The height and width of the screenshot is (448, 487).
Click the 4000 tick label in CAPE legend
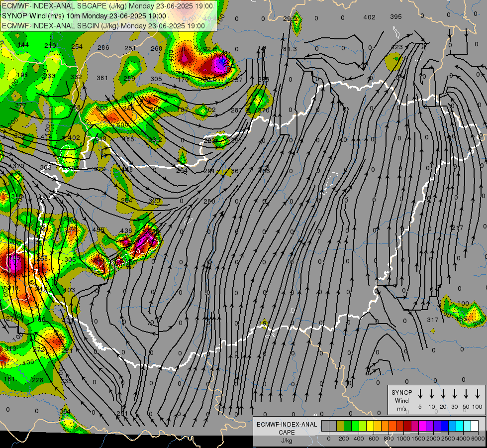pos(463,439)
